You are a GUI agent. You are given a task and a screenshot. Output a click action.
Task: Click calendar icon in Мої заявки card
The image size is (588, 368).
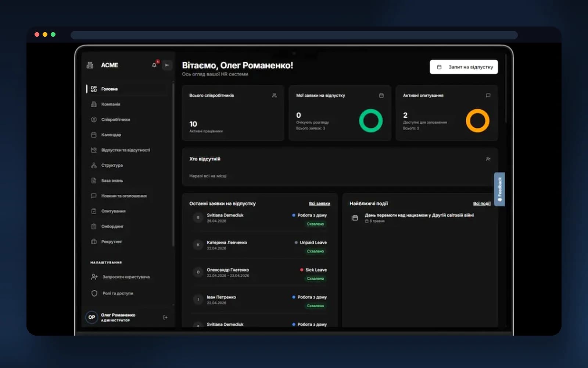(381, 95)
